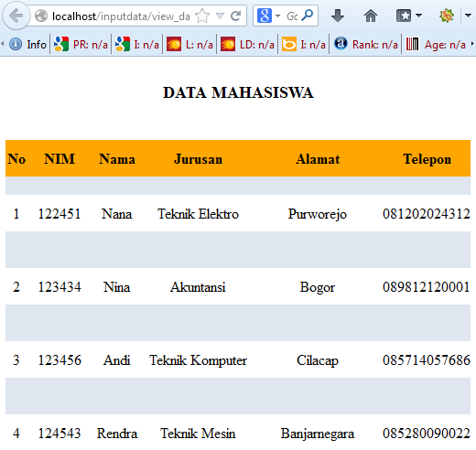Viewport: 476px width, 450px height.
Task: Go to the Home page icon
Action: click(371, 16)
